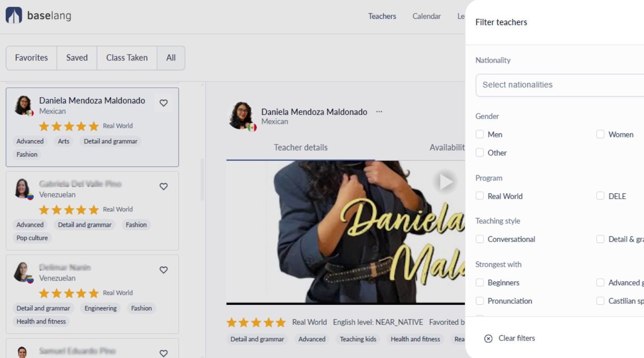Favorite Daniela Mendoza Maldonado using the heart icon

tap(163, 103)
